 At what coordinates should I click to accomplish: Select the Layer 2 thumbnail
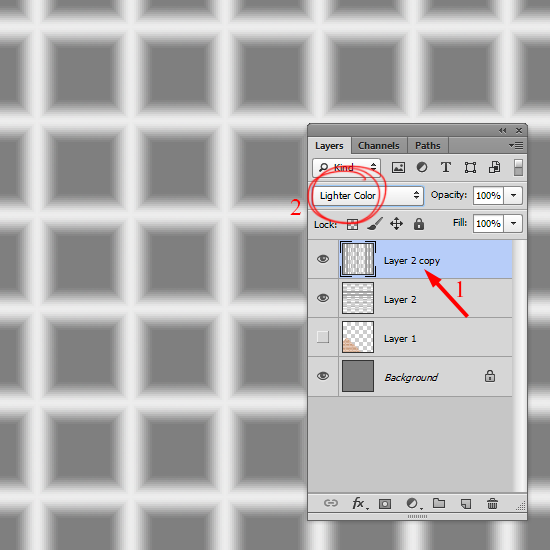coord(358,298)
